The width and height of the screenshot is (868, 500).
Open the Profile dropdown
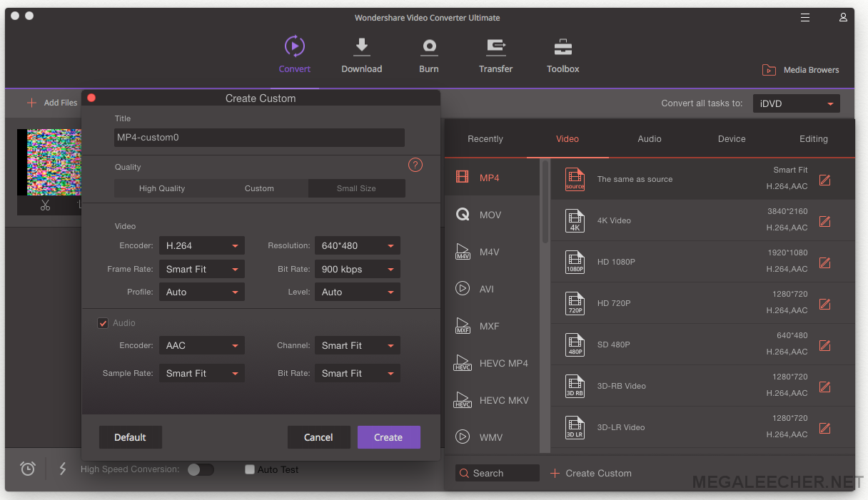click(x=201, y=292)
